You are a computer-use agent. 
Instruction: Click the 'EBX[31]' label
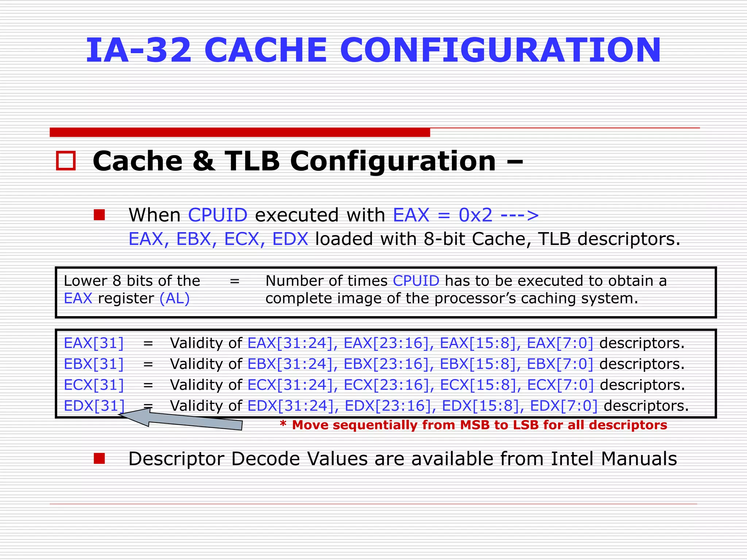click(94, 364)
